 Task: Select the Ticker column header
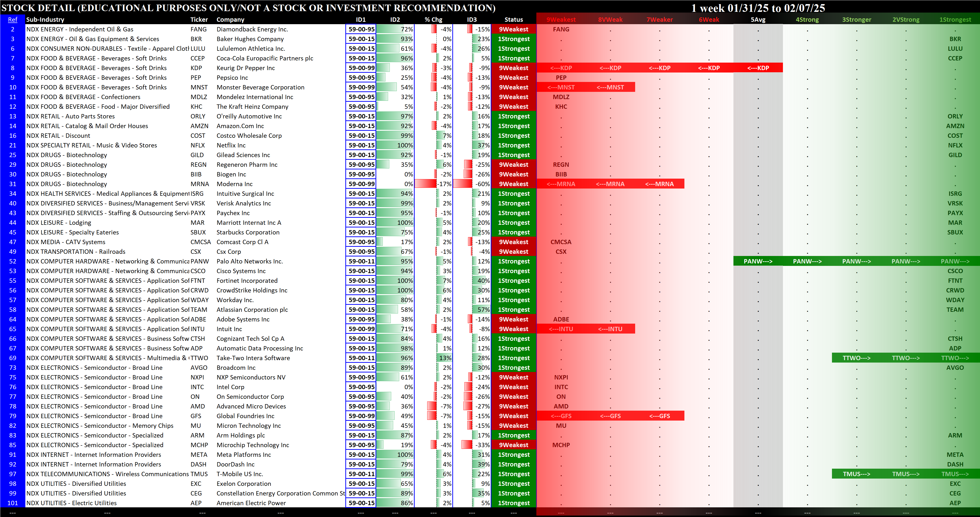(199, 19)
